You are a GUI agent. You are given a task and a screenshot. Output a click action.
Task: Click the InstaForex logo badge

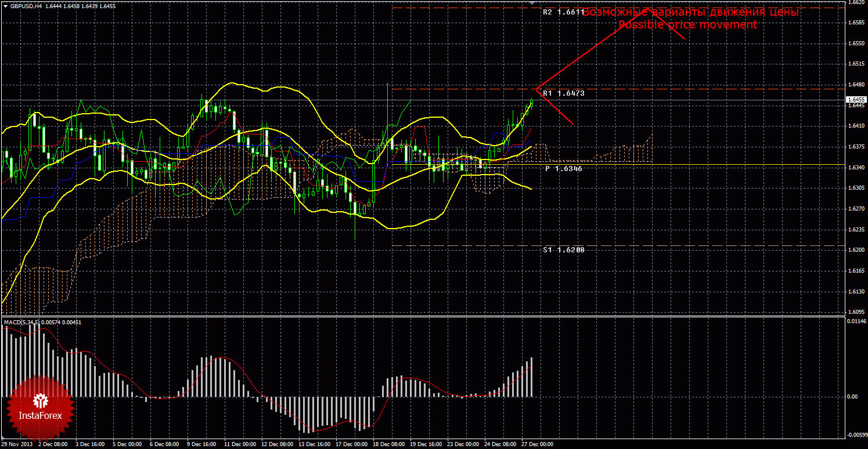tap(40, 407)
